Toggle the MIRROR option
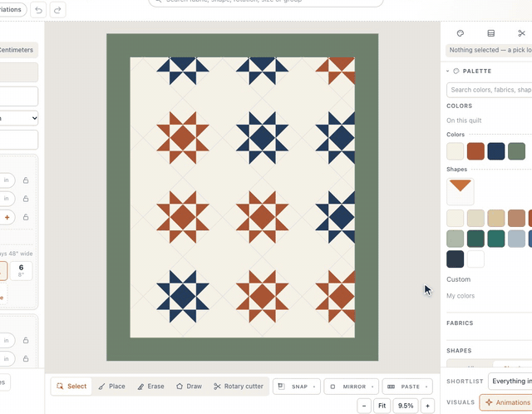 coord(351,387)
